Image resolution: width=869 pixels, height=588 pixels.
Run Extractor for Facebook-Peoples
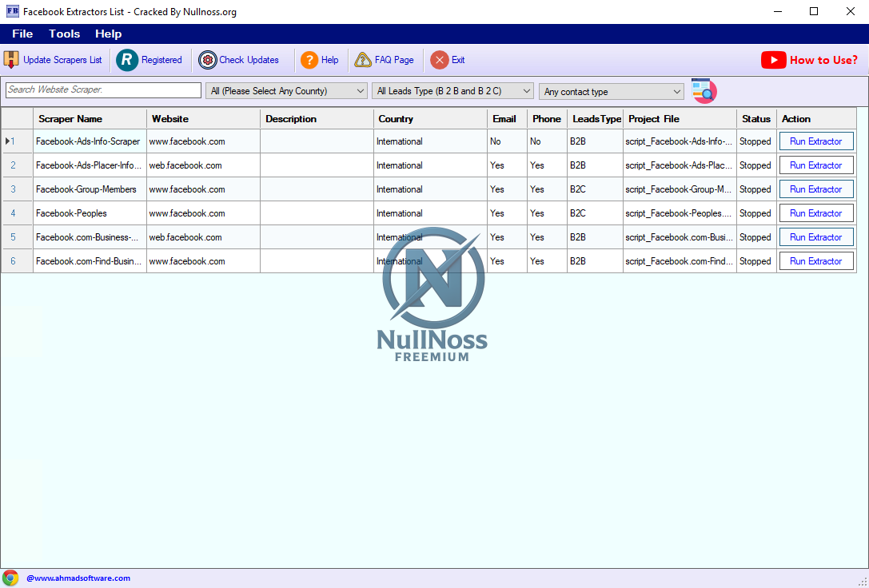coord(815,213)
